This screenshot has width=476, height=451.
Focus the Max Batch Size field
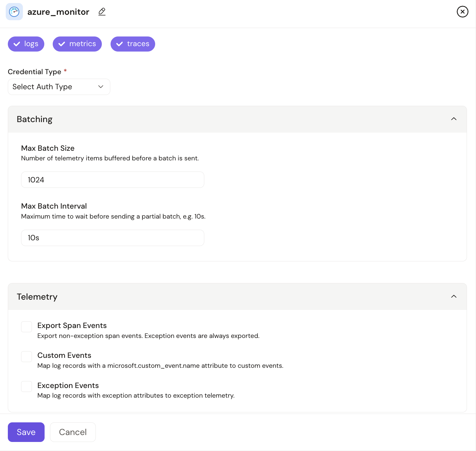(x=113, y=180)
